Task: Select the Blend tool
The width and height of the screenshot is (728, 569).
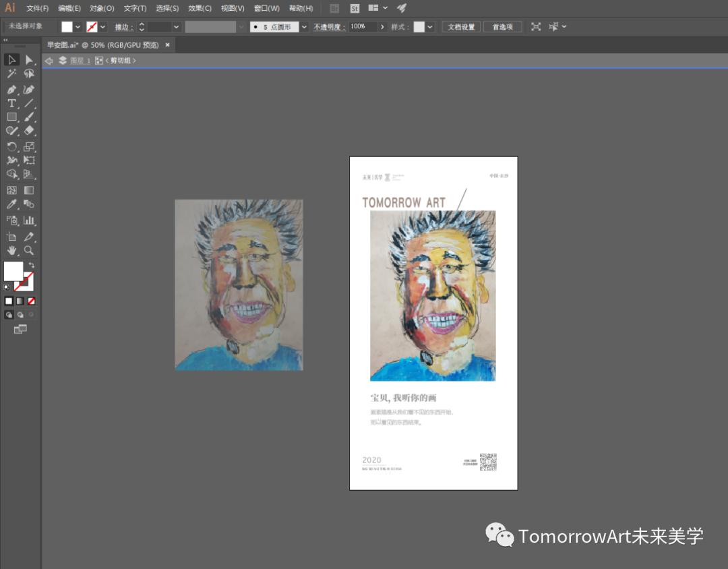Action: coord(29,204)
